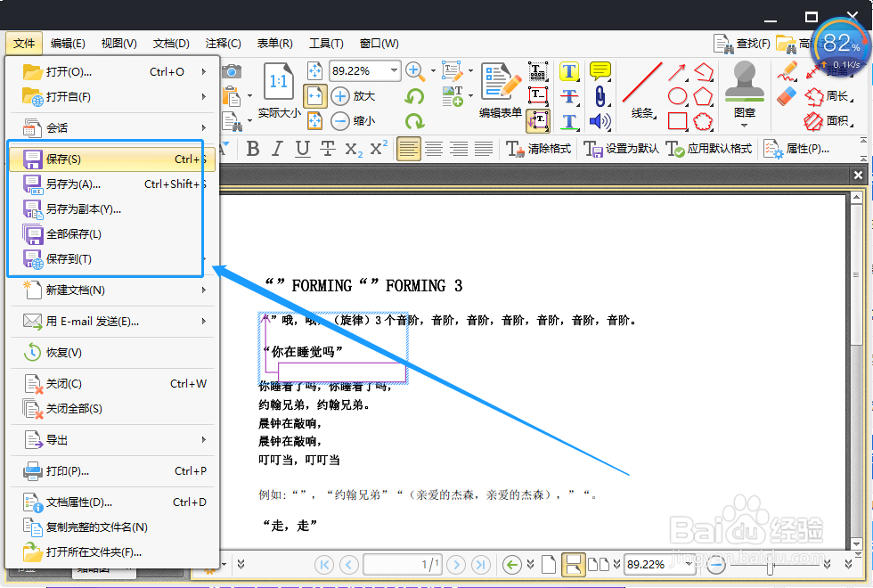Image resolution: width=873 pixels, height=588 pixels.
Task: Open the Edit Form 编辑表单 tool
Action: [x=500, y=90]
